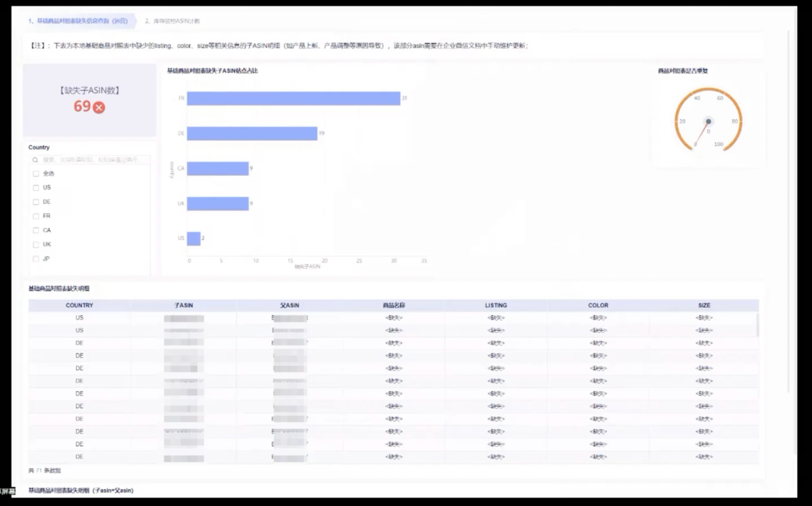This screenshot has width=812, height=506.
Task: Click the magnifier icon in Country search
Action: [35, 160]
